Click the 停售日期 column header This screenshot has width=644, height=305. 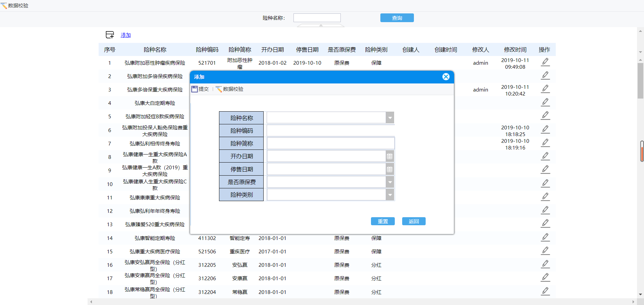click(307, 50)
